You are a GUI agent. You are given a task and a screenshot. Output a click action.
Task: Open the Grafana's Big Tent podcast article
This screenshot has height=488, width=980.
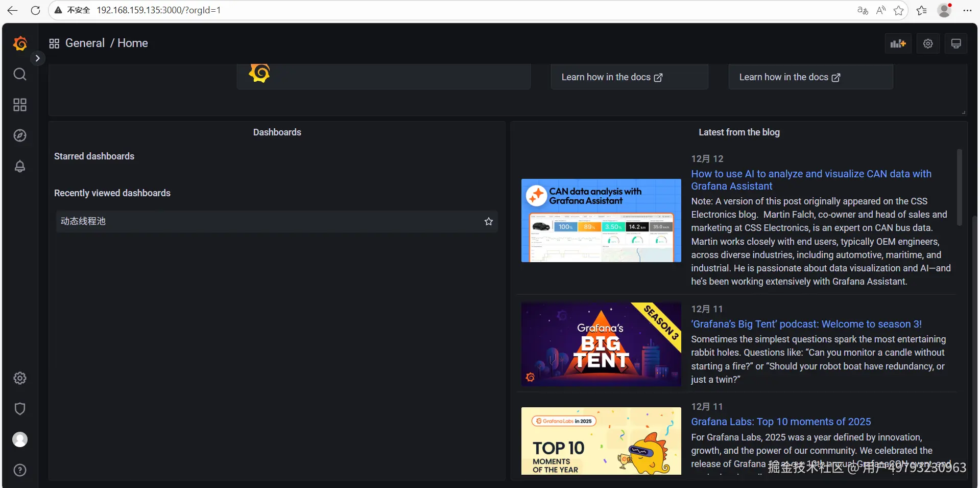pos(806,324)
